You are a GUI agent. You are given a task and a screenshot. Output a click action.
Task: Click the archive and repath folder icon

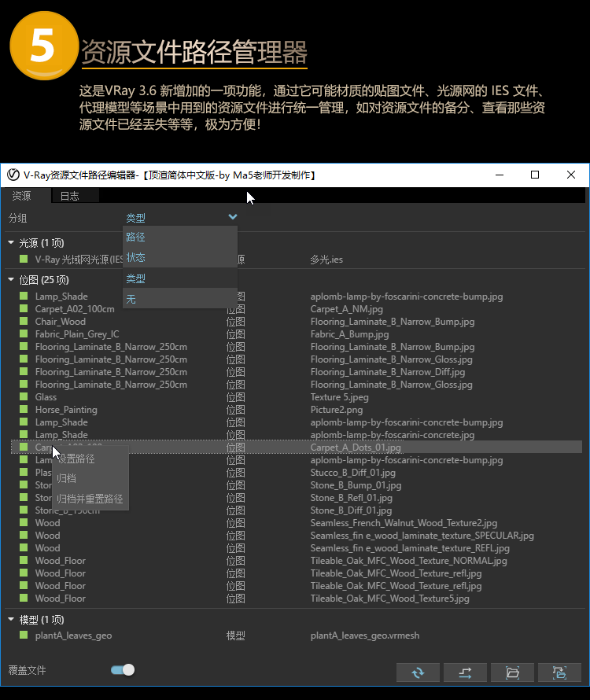[x=559, y=672]
